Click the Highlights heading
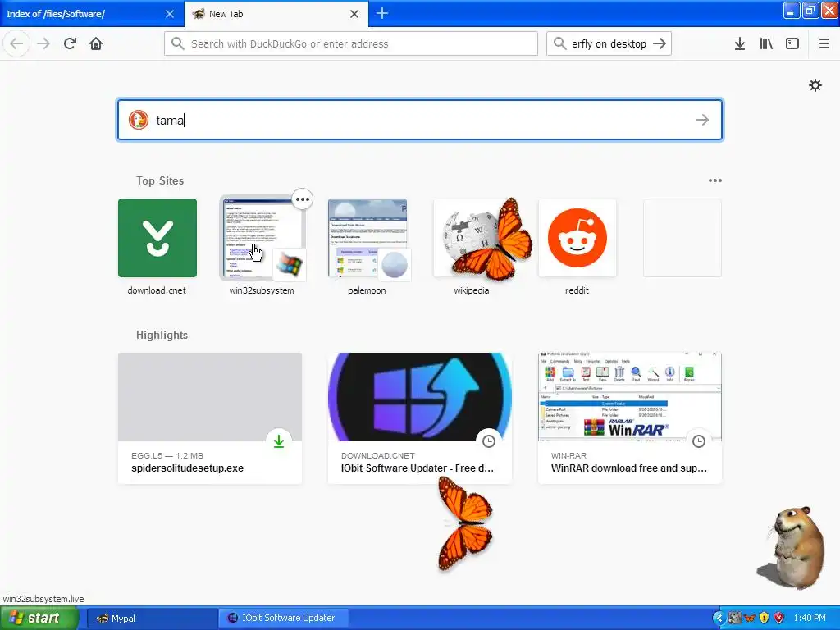This screenshot has height=630, width=840. [x=162, y=335]
